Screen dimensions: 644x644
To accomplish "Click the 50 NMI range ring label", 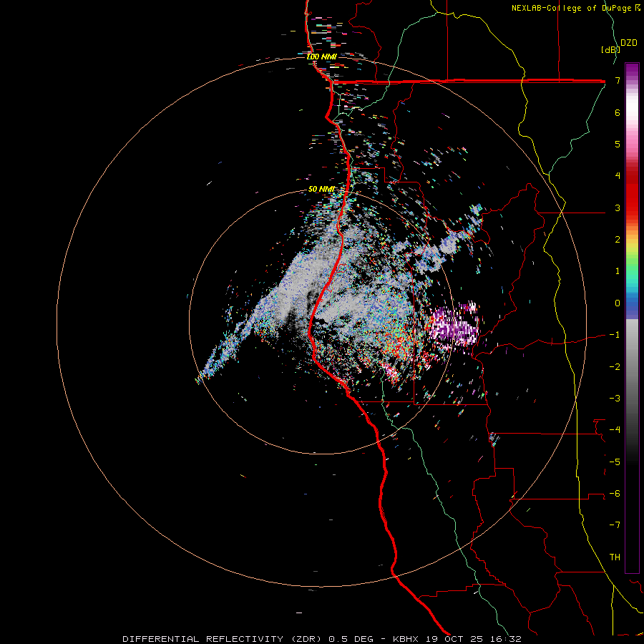I will 321,189.
